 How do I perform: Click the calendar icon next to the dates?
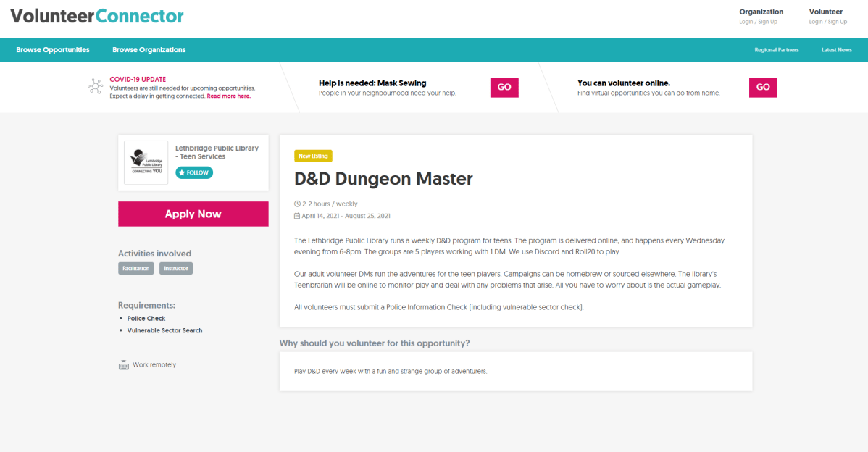(296, 215)
